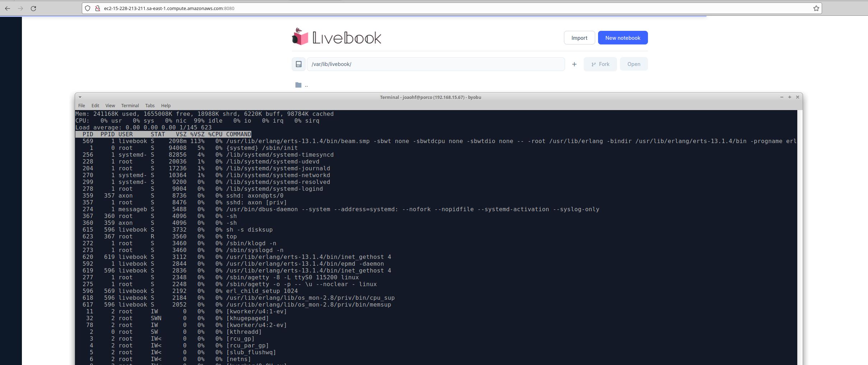Click the [netns] line
868x365 pixels.
tap(163, 359)
